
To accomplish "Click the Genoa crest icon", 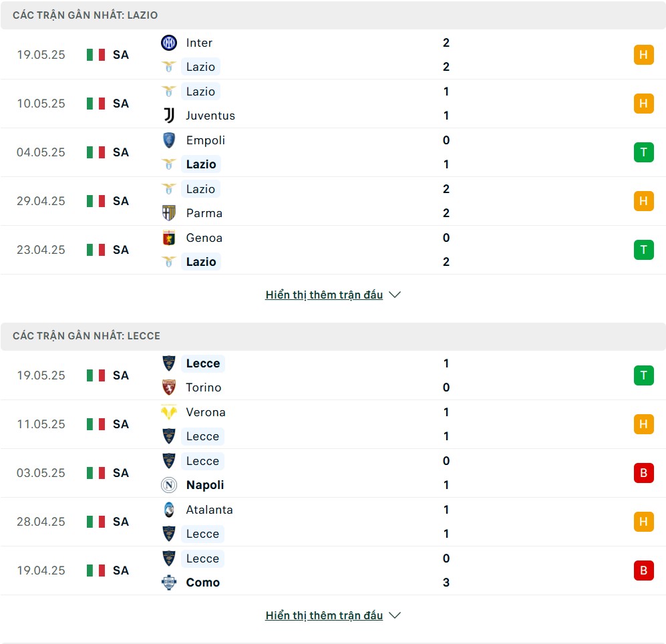I will tap(168, 238).
